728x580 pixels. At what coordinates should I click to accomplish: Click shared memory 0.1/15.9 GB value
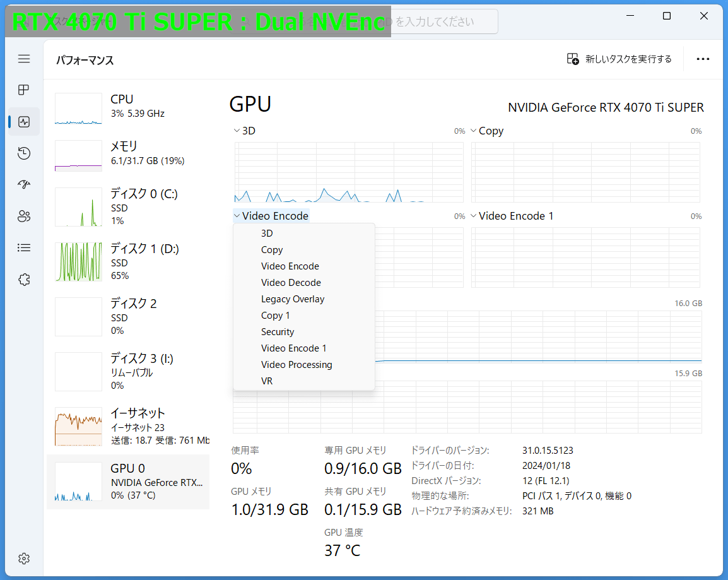click(x=363, y=509)
